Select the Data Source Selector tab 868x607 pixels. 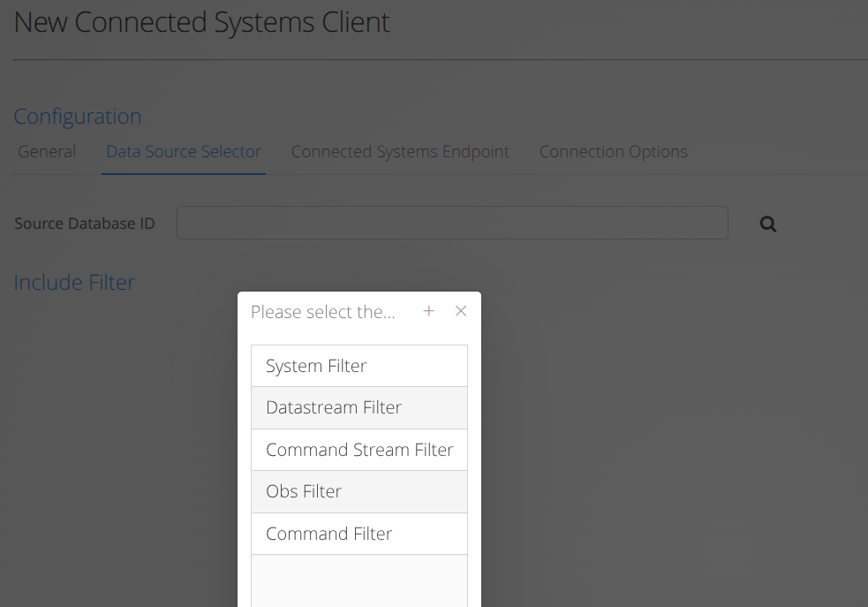tap(184, 152)
